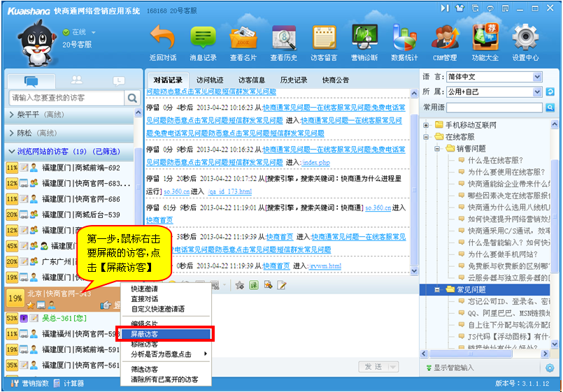Click the 请输入您要查找的访客 search field
This screenshot has width=563, height=392.
[x=66, y=99]
